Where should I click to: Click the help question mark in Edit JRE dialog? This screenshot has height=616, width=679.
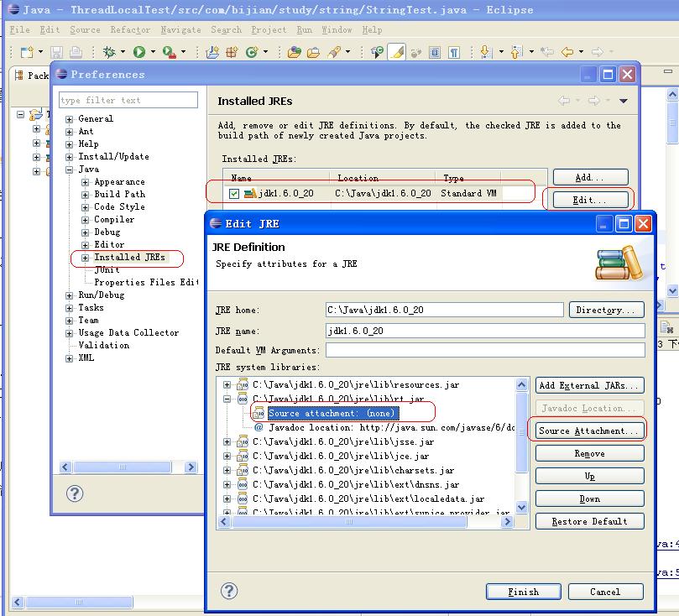click(x=229, y=591)
